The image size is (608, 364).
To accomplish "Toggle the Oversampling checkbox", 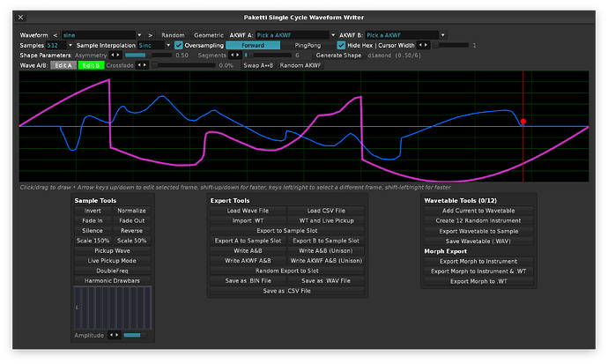I will 179,45.
